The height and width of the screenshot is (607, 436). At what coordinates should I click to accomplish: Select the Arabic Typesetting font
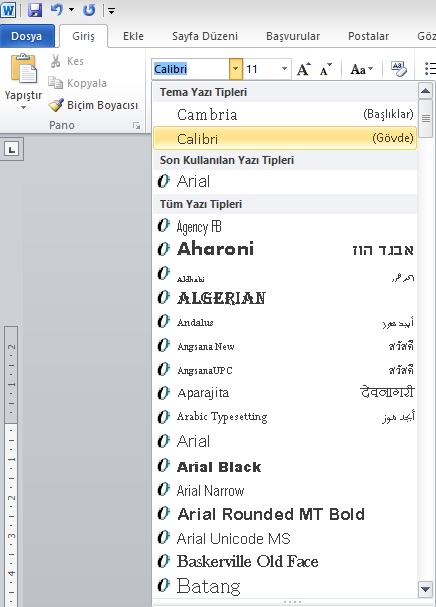(285, 417)
